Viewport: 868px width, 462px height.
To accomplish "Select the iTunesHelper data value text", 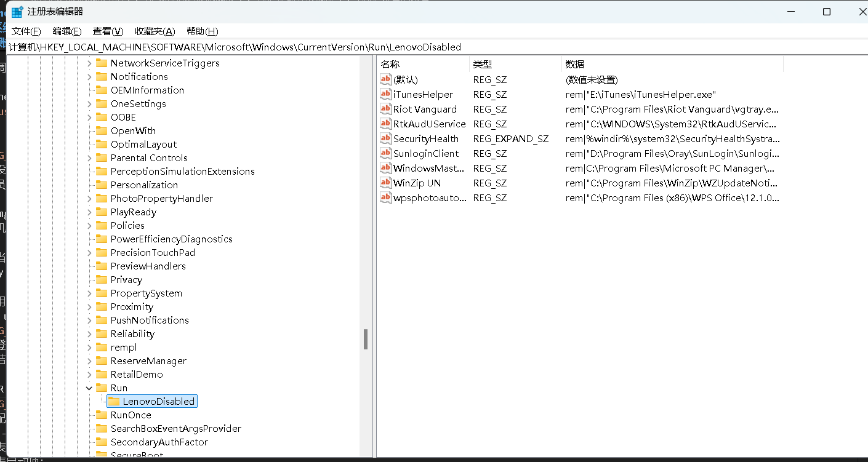I will coord(641,94).
